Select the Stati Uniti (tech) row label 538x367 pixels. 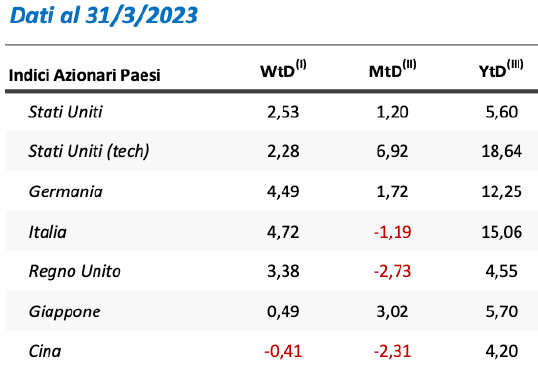pos(89,151)
